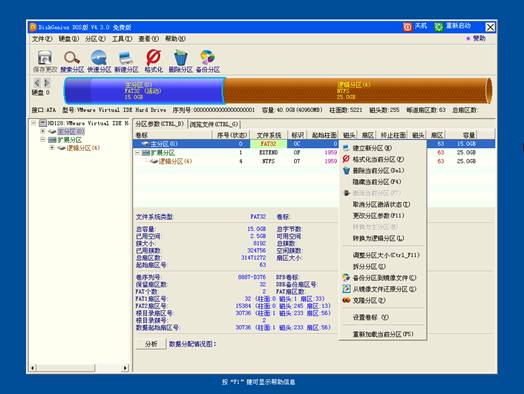Click the right arrow of tree horizontal scrollbar
Screen dimensions: 524x394
(x=125, y=368)
